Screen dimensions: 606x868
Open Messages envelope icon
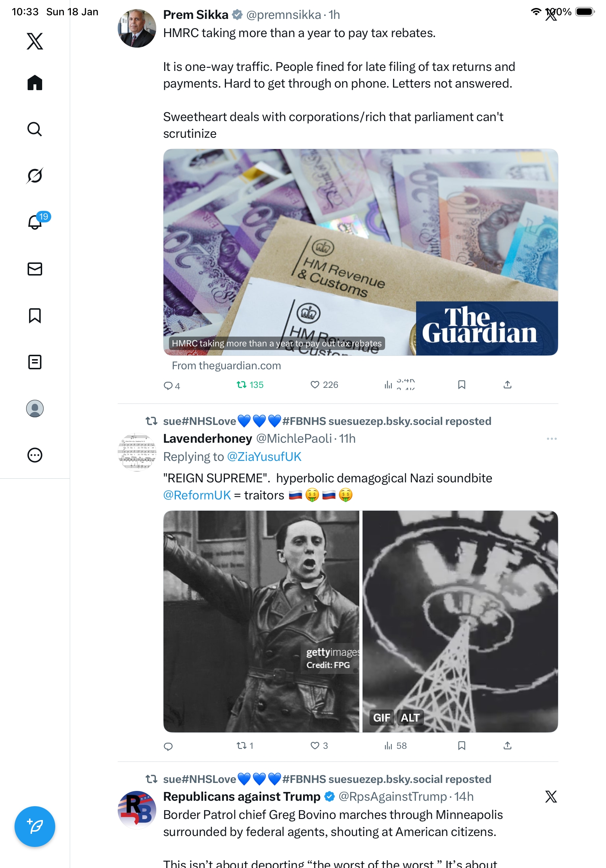35,269
